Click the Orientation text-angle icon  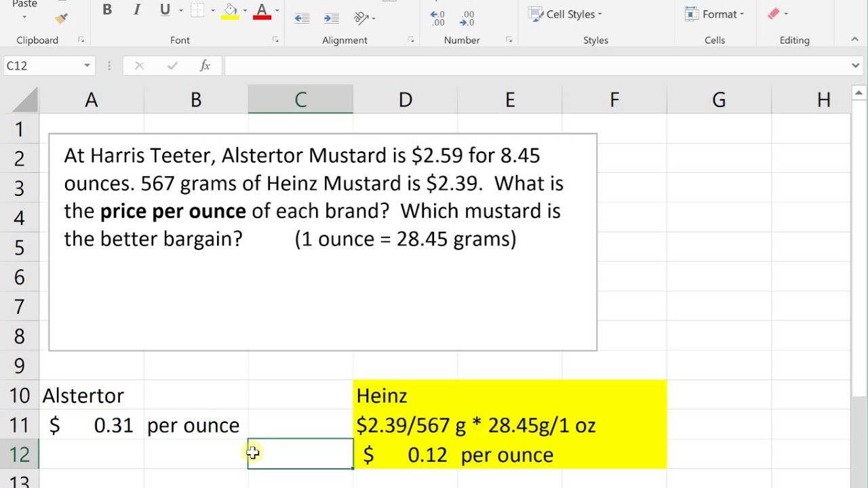click(x=361, y=18)
